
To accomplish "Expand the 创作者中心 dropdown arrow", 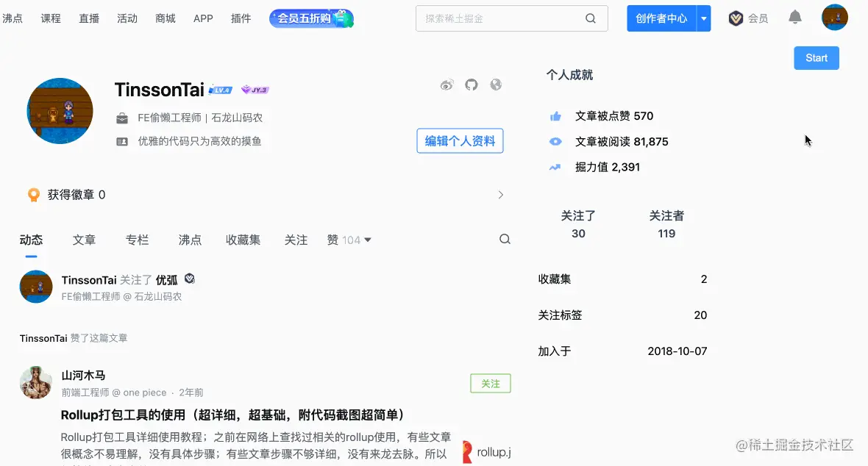I will [703, 18].
